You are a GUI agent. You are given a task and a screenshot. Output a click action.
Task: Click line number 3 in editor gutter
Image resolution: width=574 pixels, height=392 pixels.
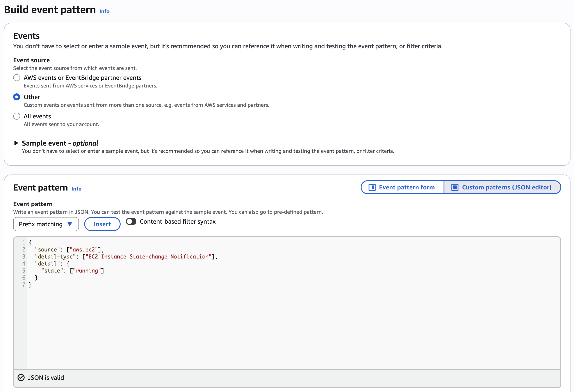tap(24, 257)
